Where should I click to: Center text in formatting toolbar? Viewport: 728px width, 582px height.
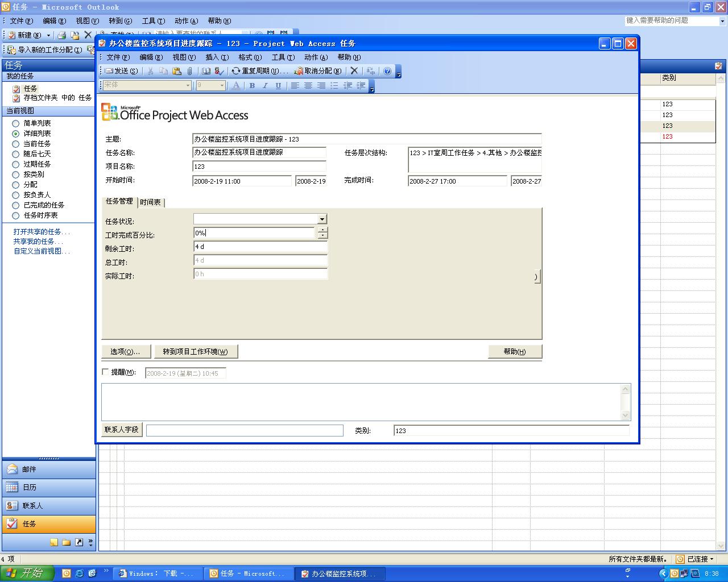coord(308,85)
